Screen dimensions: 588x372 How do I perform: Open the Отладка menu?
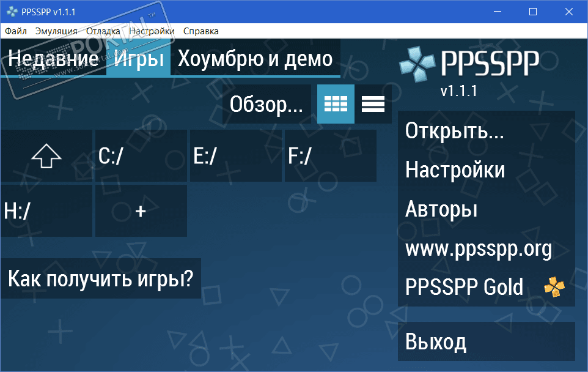coord(103,31)
